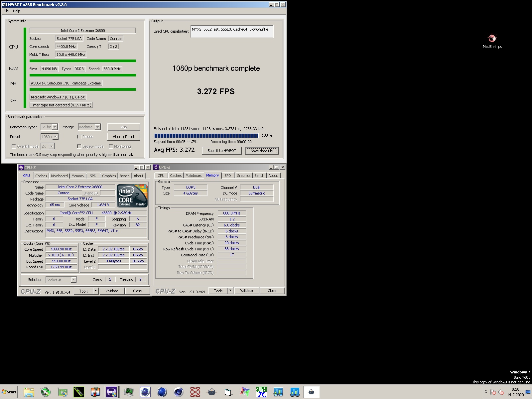This screenshot has width=532, height=399.
Task: Click Submit to HWBOT
Action: (x=222, y=151)
